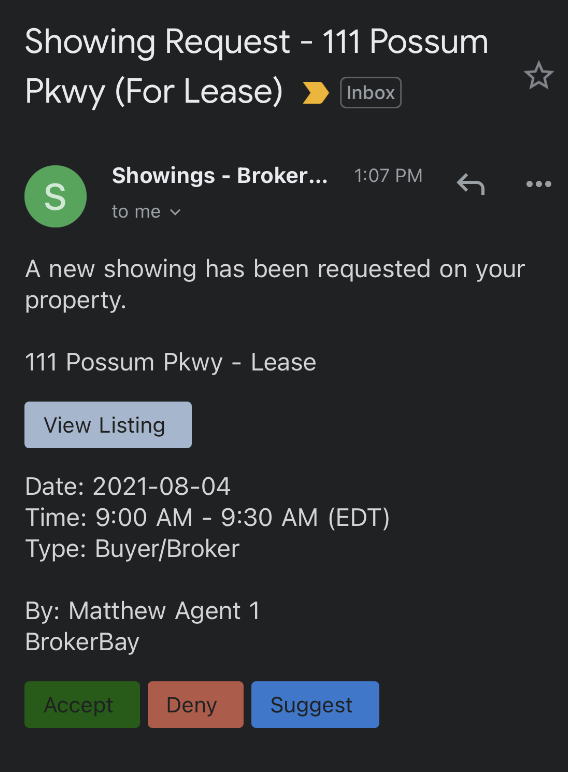This screenshot has width=568, height=772.
Task: Click the 'A new showing has been requested' paragraph
Action: pyautogui.click(x=275, y=284)
